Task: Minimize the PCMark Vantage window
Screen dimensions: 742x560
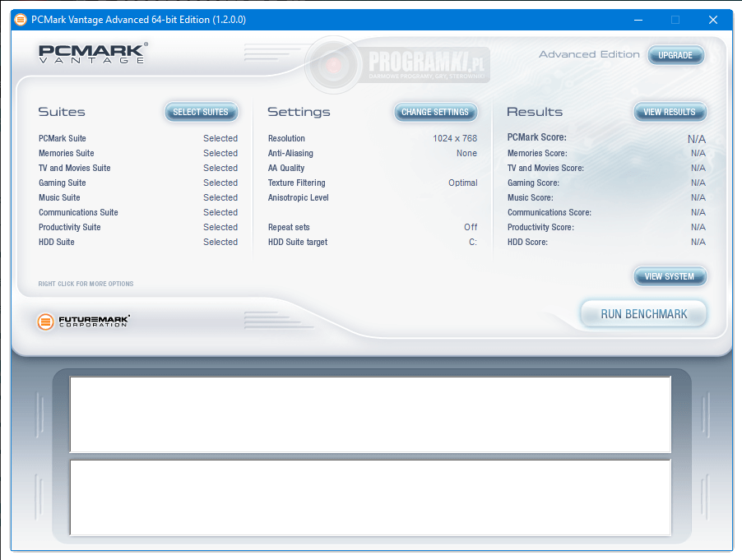Action: pos(638,20)
